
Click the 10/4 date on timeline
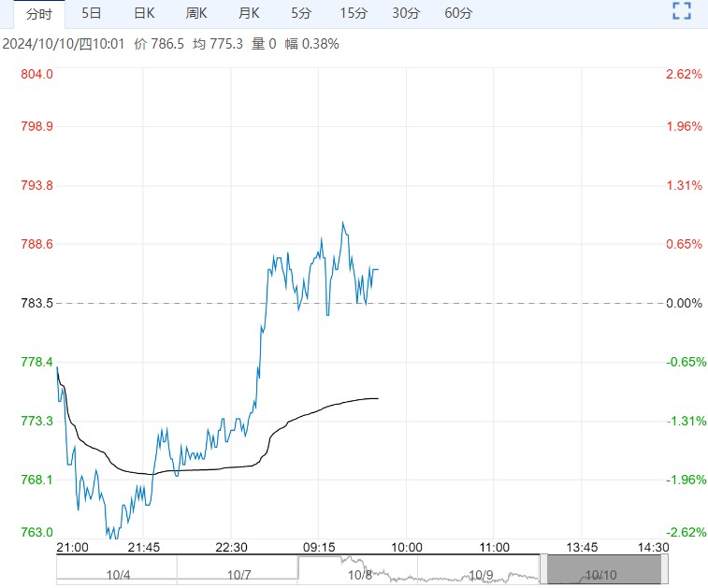pos(118,575)
